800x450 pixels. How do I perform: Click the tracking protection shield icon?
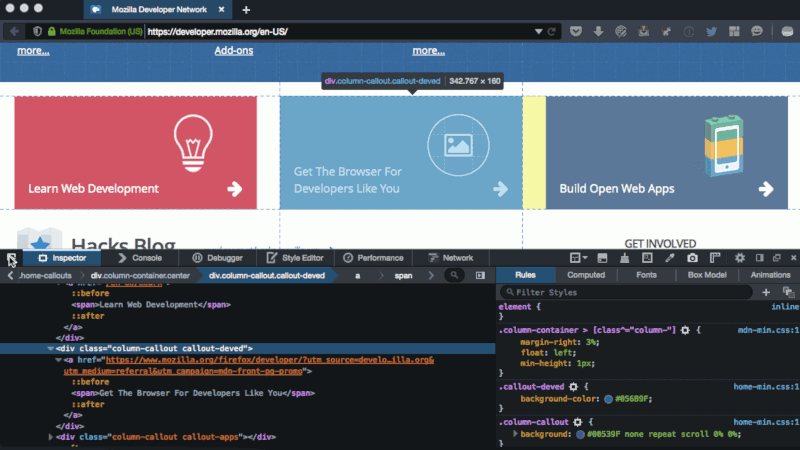click(37, 32)
